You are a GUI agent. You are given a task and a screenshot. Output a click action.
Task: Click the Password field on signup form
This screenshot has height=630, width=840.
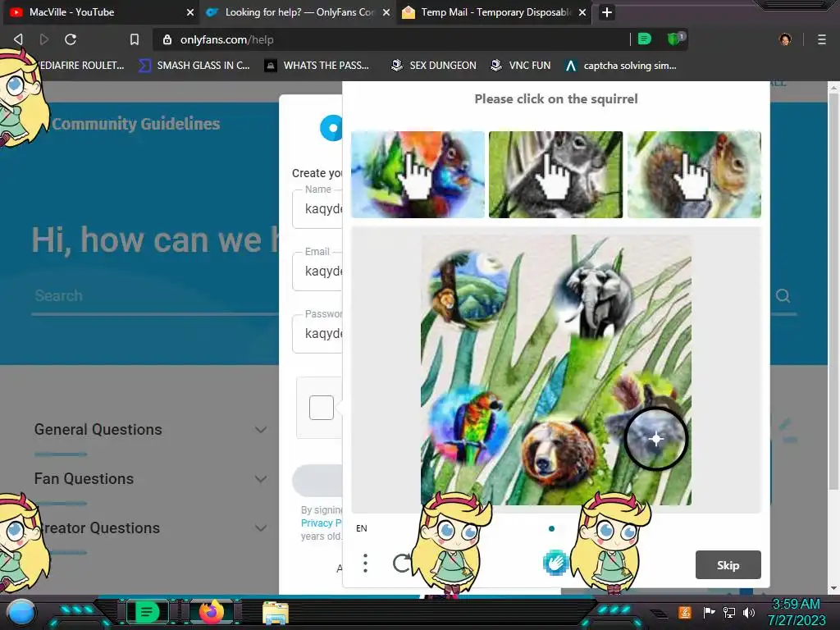pyautogui.click(x=317, y=333)
